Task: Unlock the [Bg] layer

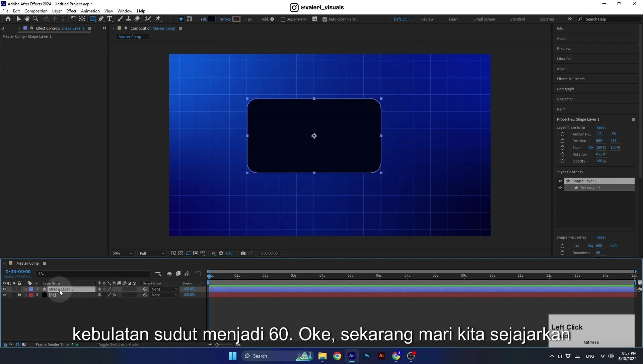Action: [x=19, y=295]
